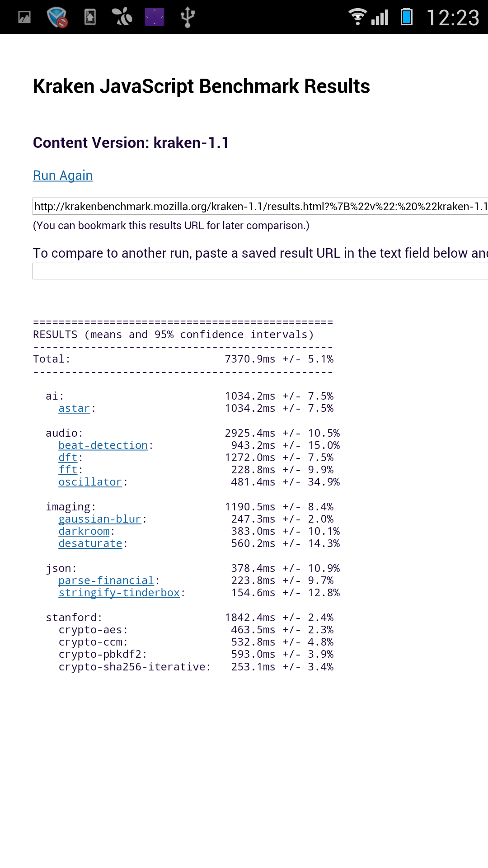Image resolution: width=488 pixels, height=868 pixels.
Task: Open the beat-detection test link
Action: point(103,445)
